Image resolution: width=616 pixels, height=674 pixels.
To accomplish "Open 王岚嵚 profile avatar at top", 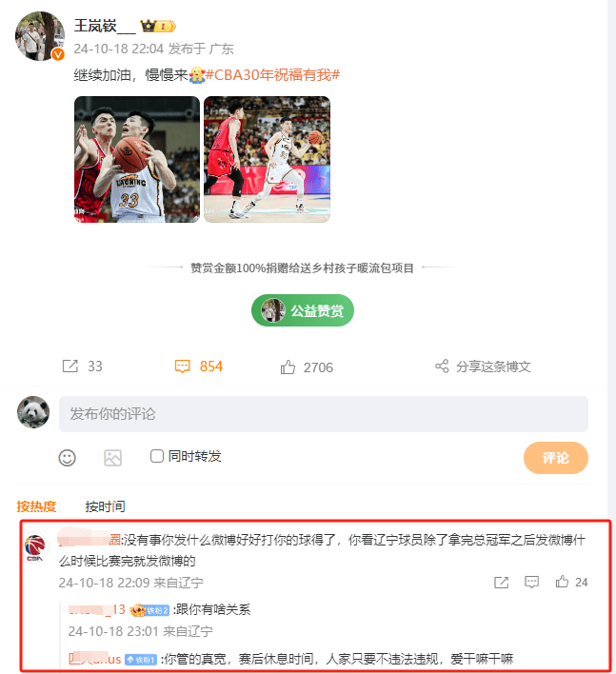I will point(40,36).
